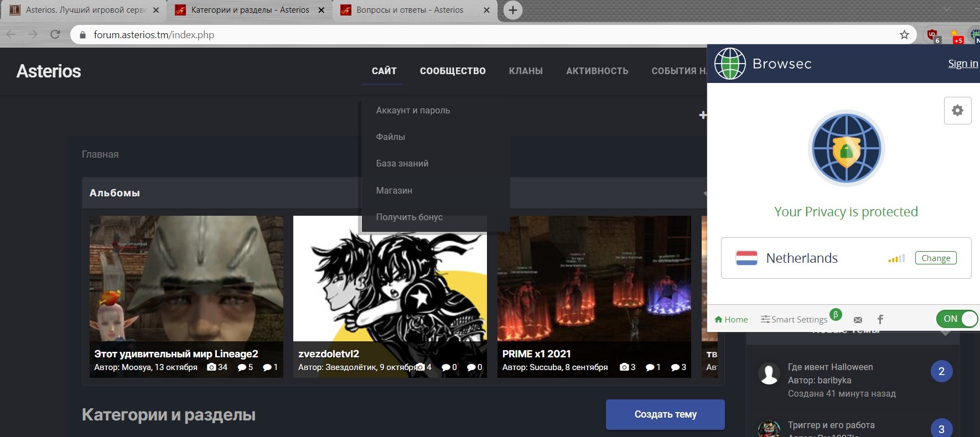
Task: Click Smart Settings in Browsec
Action: click(x=794, y=319)
